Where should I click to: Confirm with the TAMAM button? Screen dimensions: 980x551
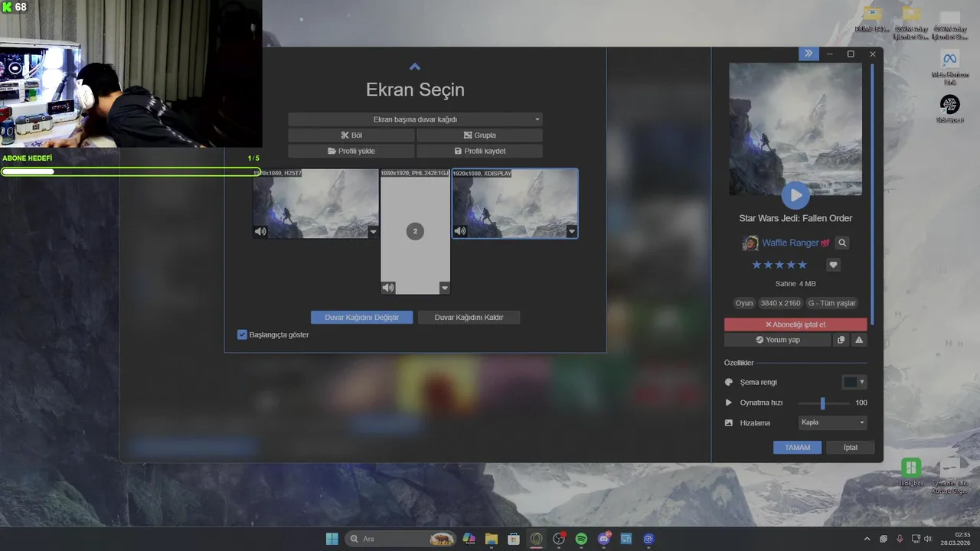(x=797, y=448)
